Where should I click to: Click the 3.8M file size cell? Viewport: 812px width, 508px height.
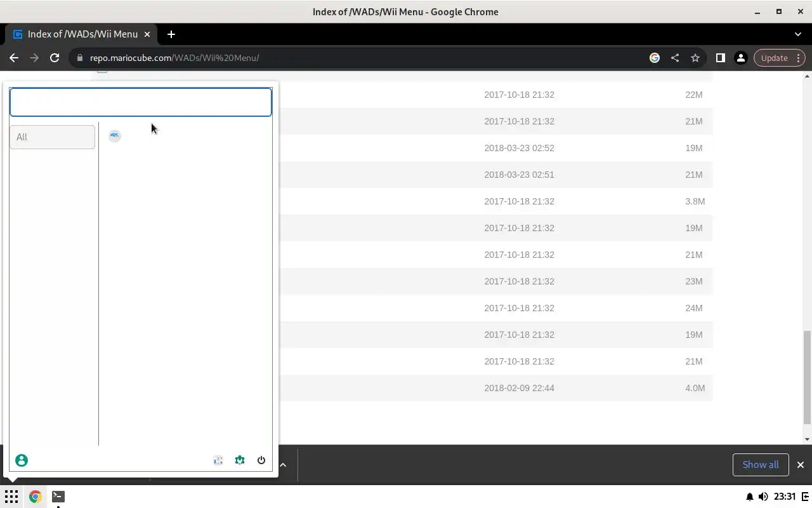(x=695, y=201)
